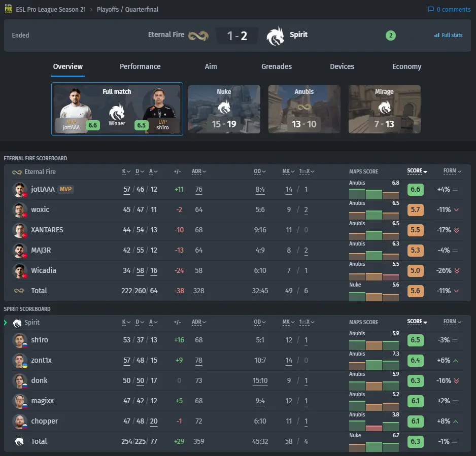Click MAJ3R player avatar
Image resolution: width=476 pixels, height=456 pixels.
(19, 250)
